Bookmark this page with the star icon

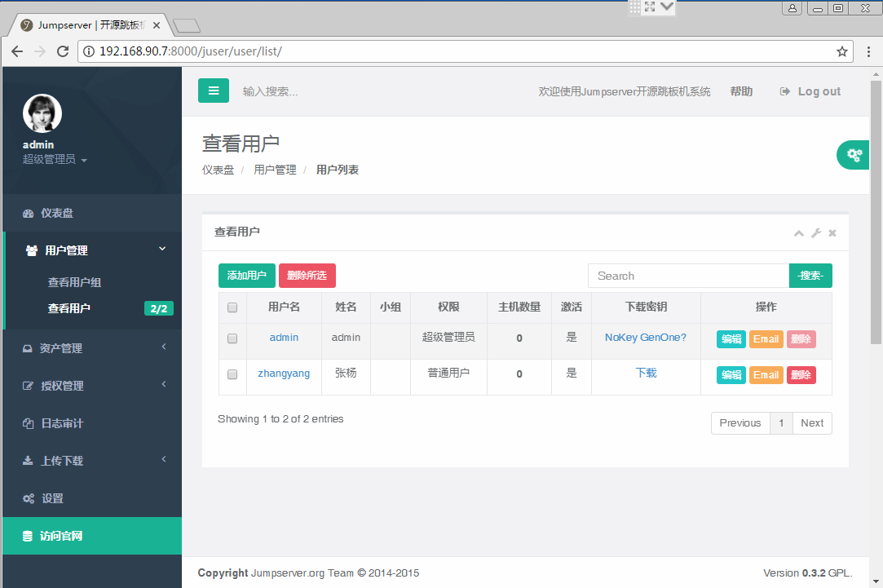(842, 51)
